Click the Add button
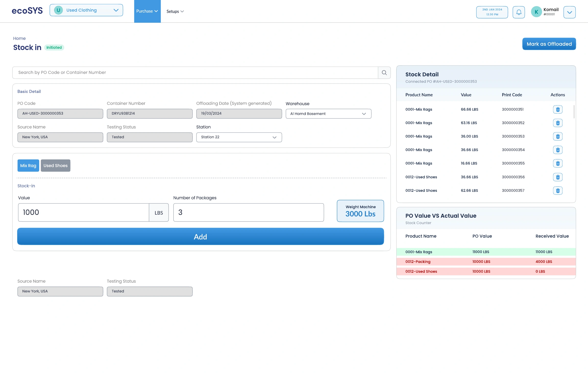This screenshot has width=588, height=374. [x=200, y=236]
